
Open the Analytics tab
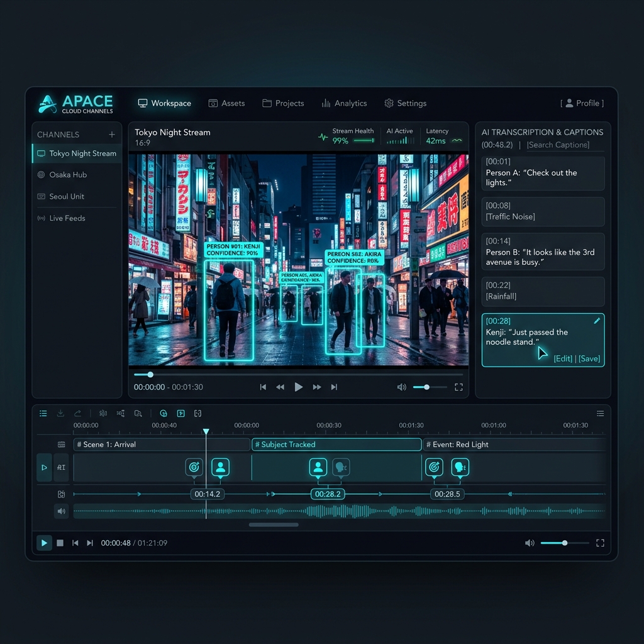(x=344, y=103)
